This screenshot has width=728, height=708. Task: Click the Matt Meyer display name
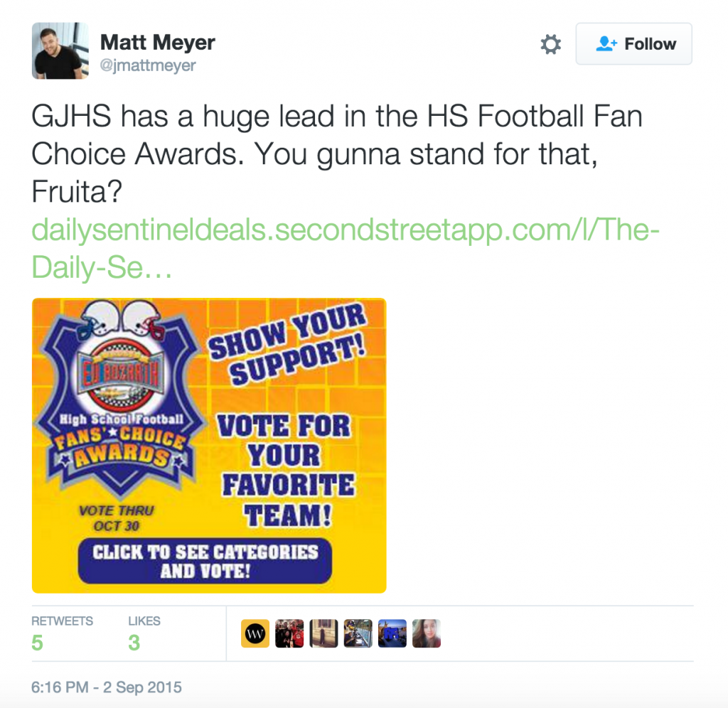pos(157,42)
